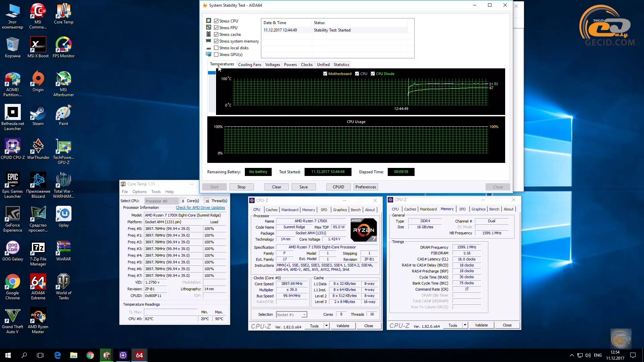
Task: Open Steam desktop shortcut
Action: coord(38,115)
